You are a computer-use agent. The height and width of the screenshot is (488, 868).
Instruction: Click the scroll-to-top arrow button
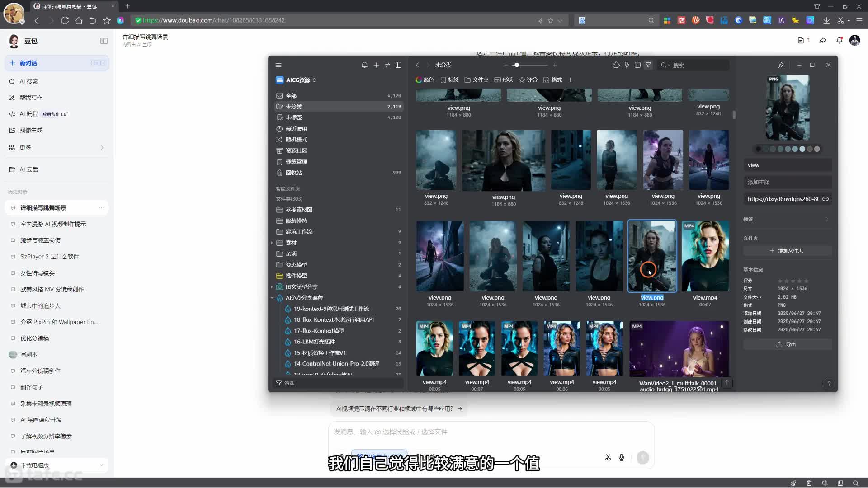pos(727,383)
